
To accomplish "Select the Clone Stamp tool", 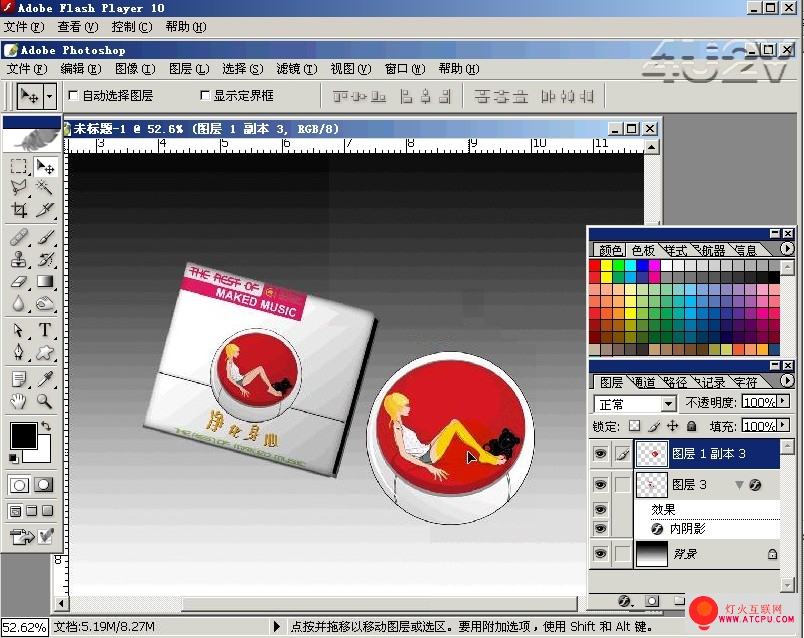I will tap(19, 260).
